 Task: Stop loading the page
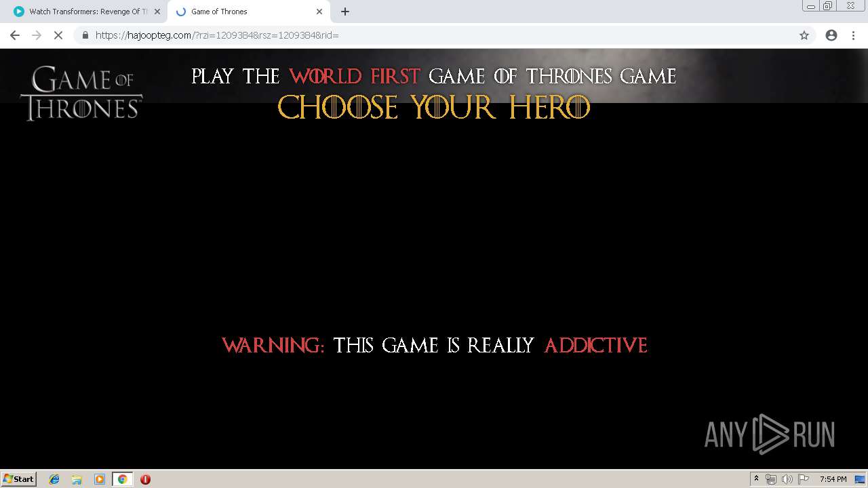click(58, 35)
